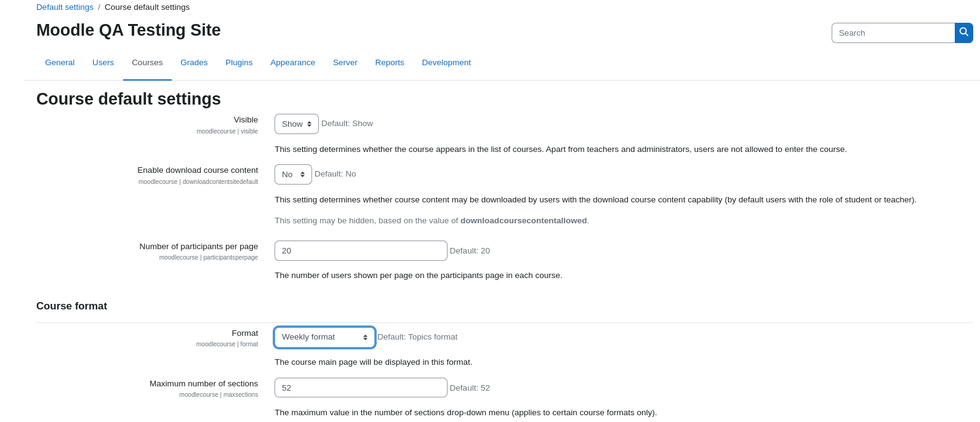Switch to the Users tab
This screenshot has height=422, width=980.
[x=103, y=63]
